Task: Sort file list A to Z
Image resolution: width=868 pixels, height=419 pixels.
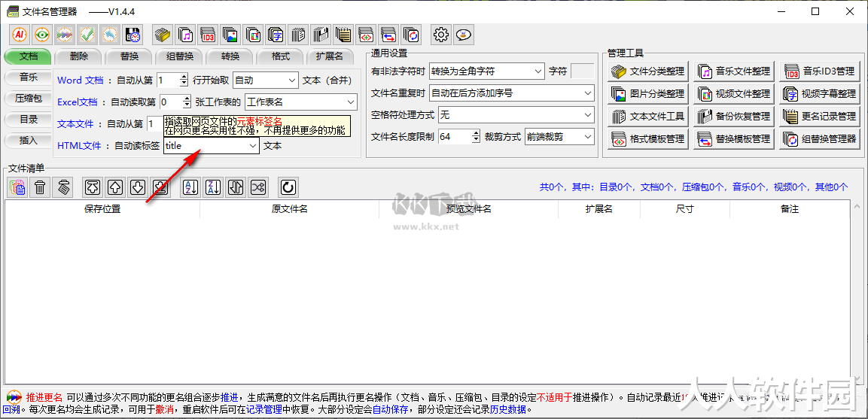Action: [x=191, y=187]
